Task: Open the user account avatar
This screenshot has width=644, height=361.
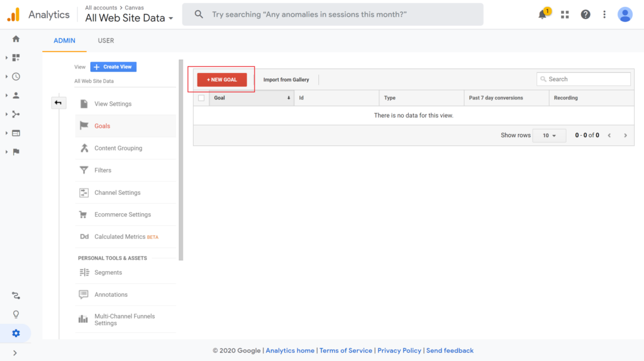Action: click(625, 14)
